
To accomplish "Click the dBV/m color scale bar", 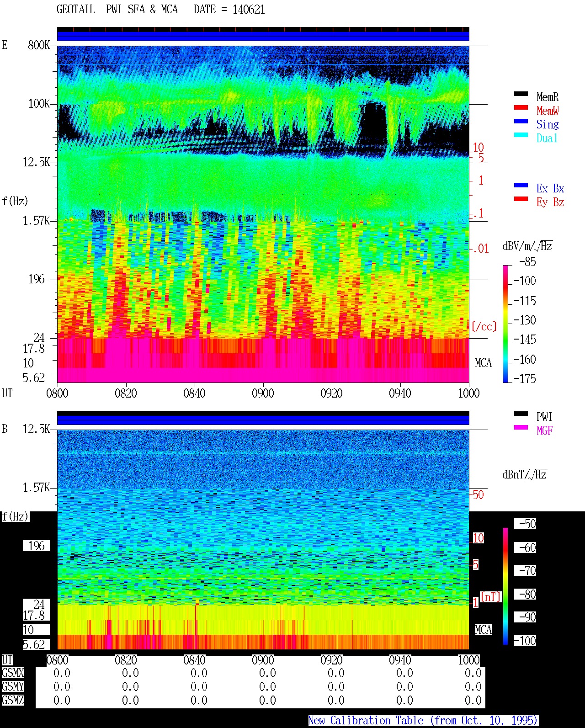I will pyautogui.click(x=505, y=324).
